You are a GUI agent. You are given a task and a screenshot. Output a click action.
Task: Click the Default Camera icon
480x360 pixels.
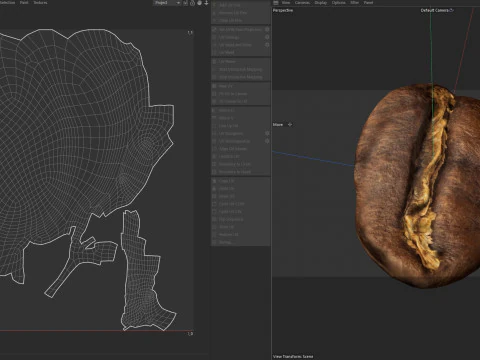point(452,10)
